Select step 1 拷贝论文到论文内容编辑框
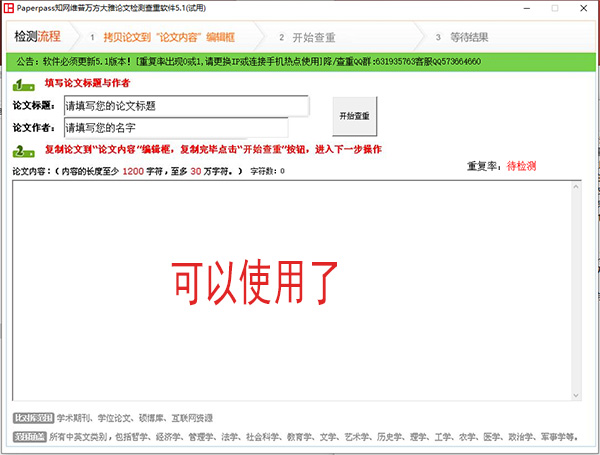This screenshot has width=600, height=455. click(163, 37)
